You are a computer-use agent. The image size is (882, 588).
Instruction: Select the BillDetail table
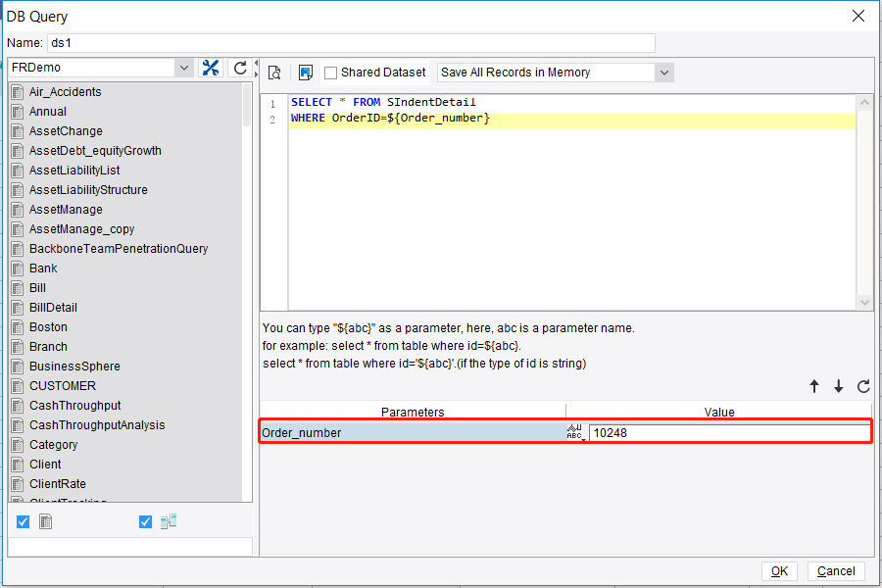[53, 308]
